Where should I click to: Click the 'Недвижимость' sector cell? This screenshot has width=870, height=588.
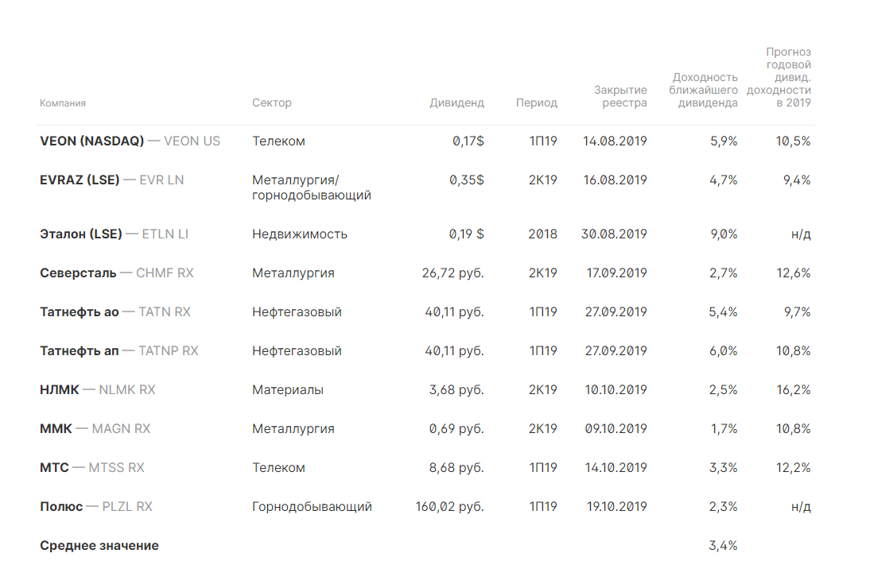300,234
